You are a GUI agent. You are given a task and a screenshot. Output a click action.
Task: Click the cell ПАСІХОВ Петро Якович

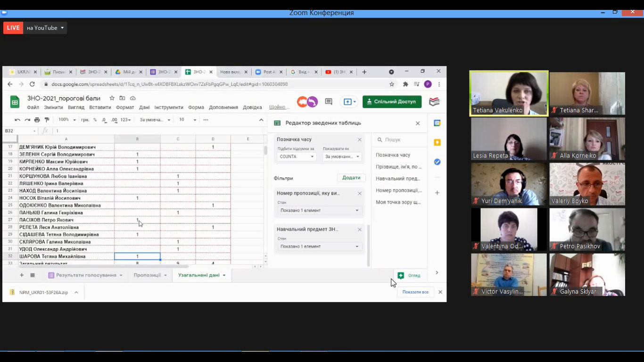66,220
